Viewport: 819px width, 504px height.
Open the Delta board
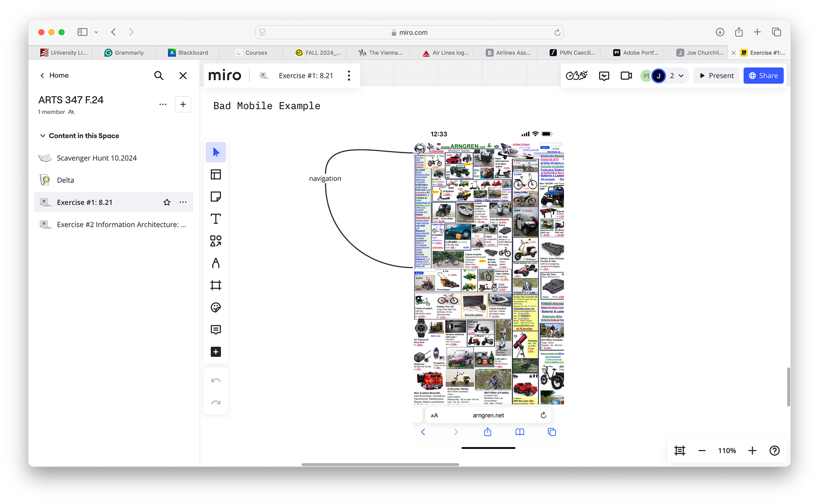click(113, 180)
